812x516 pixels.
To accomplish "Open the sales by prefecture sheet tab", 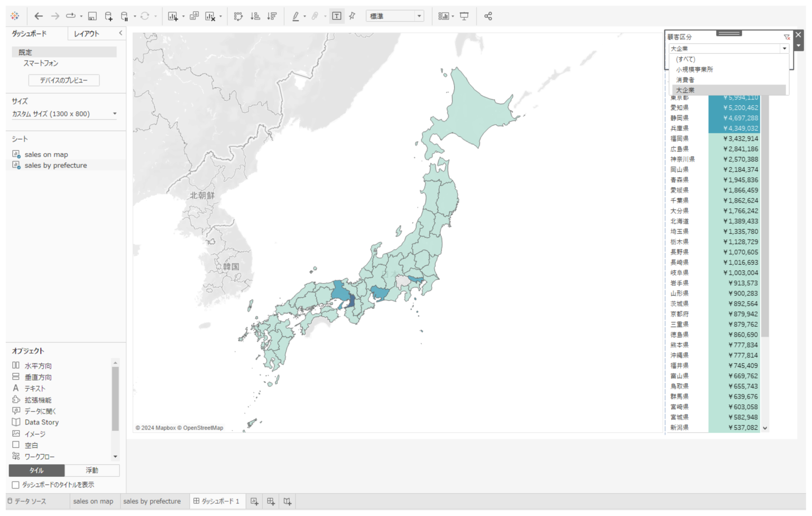I will pyautogui.click(x=153, y=501).
